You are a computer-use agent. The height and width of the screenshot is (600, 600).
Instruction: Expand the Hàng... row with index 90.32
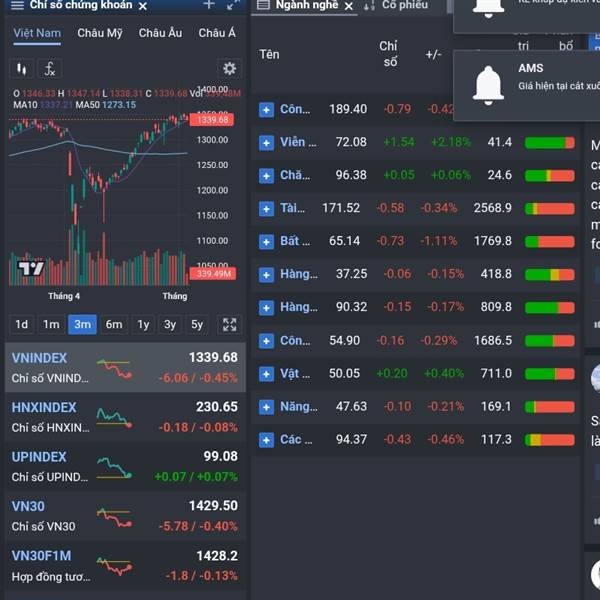[x=266, y=308]
